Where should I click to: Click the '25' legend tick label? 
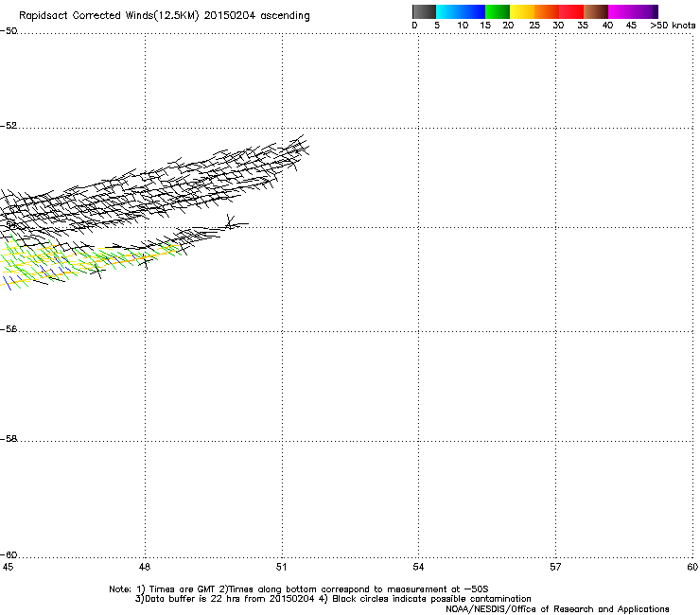[x=534, y=26]
